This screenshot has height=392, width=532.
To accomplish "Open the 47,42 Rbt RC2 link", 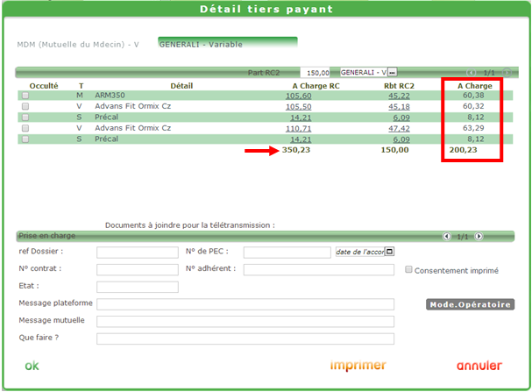I will point(399,129).
